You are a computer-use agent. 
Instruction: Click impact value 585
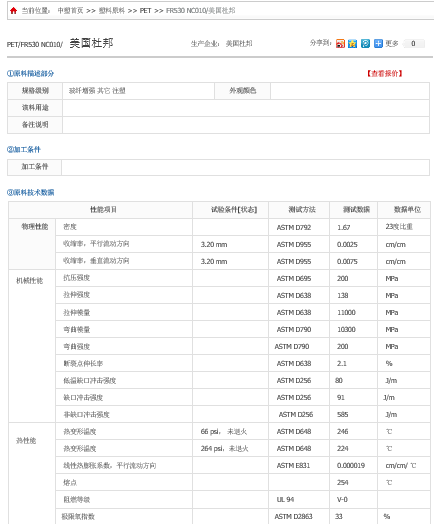click(x=342, y=415)
